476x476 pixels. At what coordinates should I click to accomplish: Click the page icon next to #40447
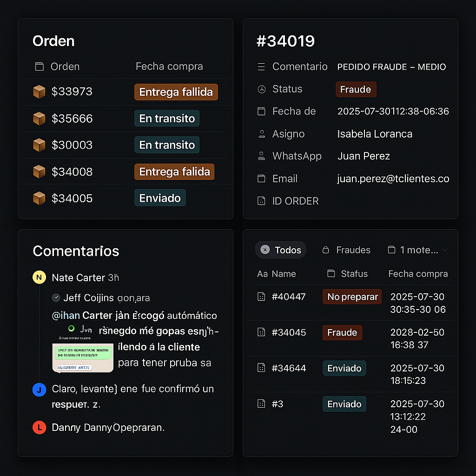click(x=261, y=297)
